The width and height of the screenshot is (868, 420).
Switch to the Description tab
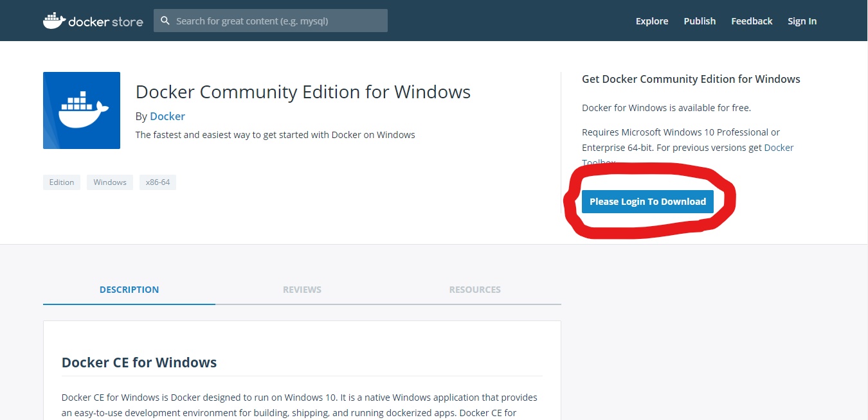(129, 290)
